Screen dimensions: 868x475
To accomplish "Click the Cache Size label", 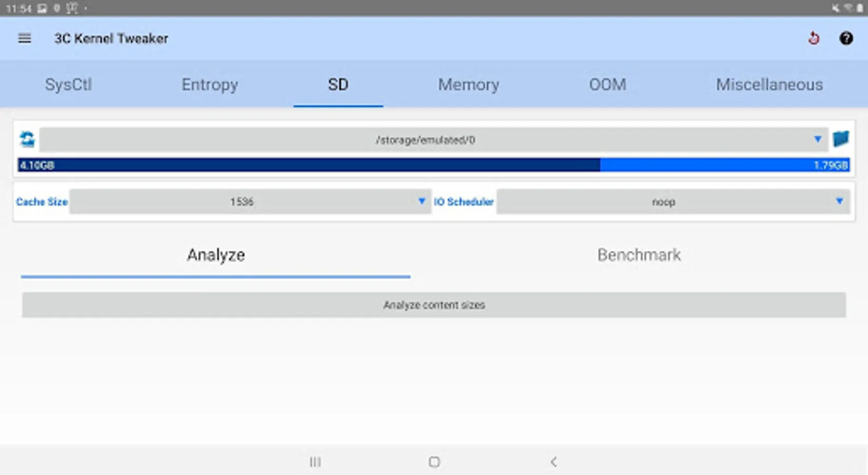I will 42,202.
